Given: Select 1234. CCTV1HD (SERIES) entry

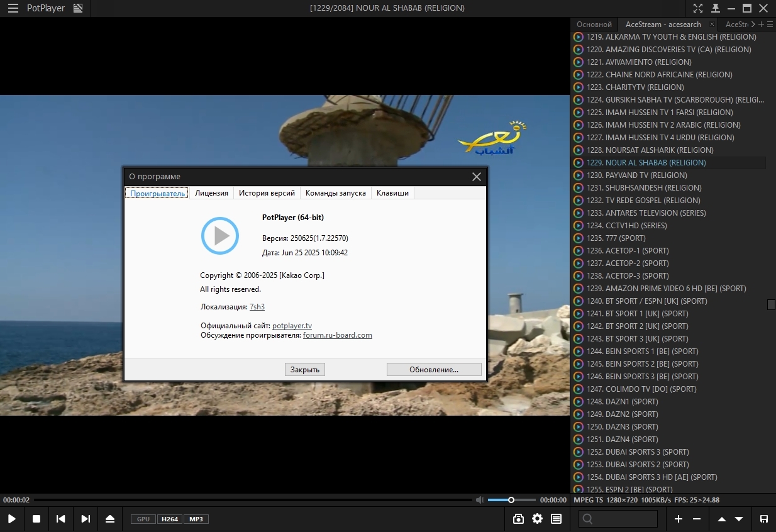Looking at the screenshot, I should click(669, 226).
